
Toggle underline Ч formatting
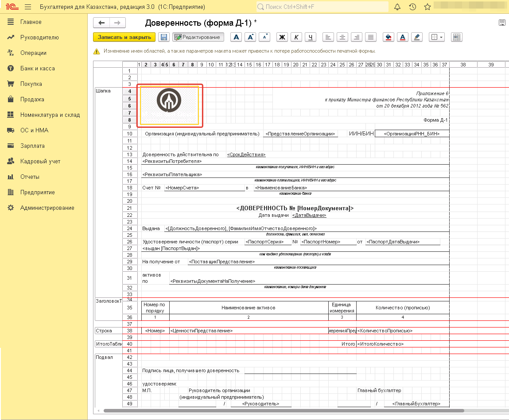click(x=311, y=37)
